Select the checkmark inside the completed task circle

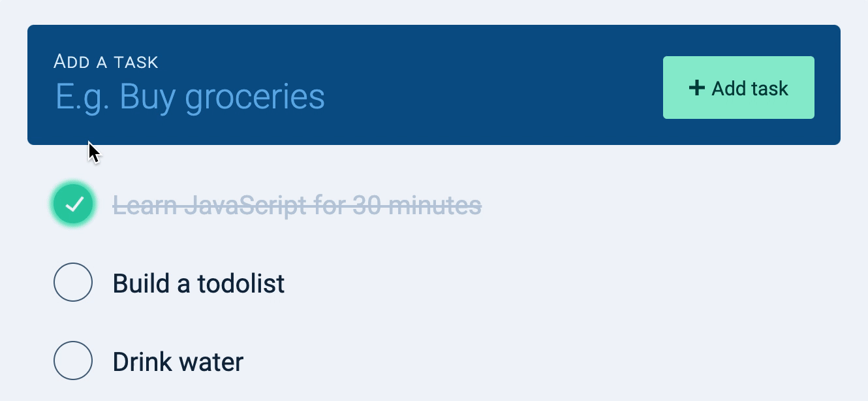[73, 204]
